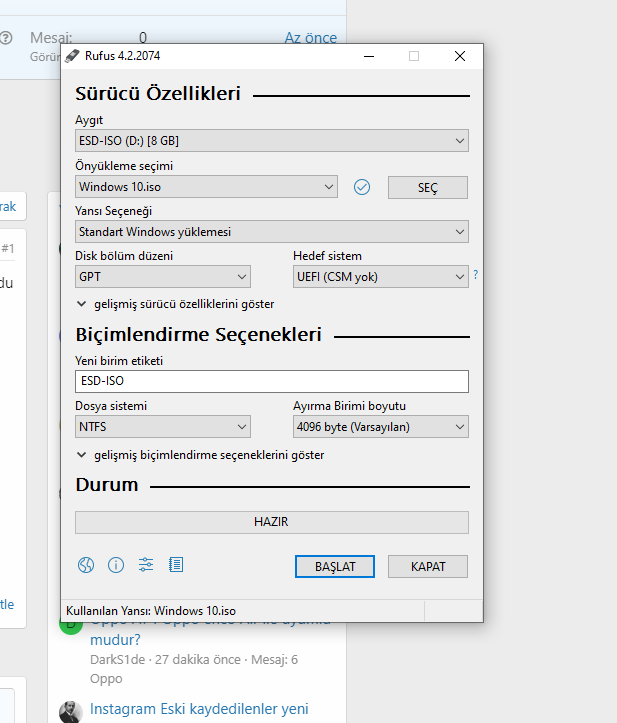Click status bar text 'Kullanılan Yansı: Windows 10.iso'
The height and width of the screenshot is (723, 617).
pos(151,611)
